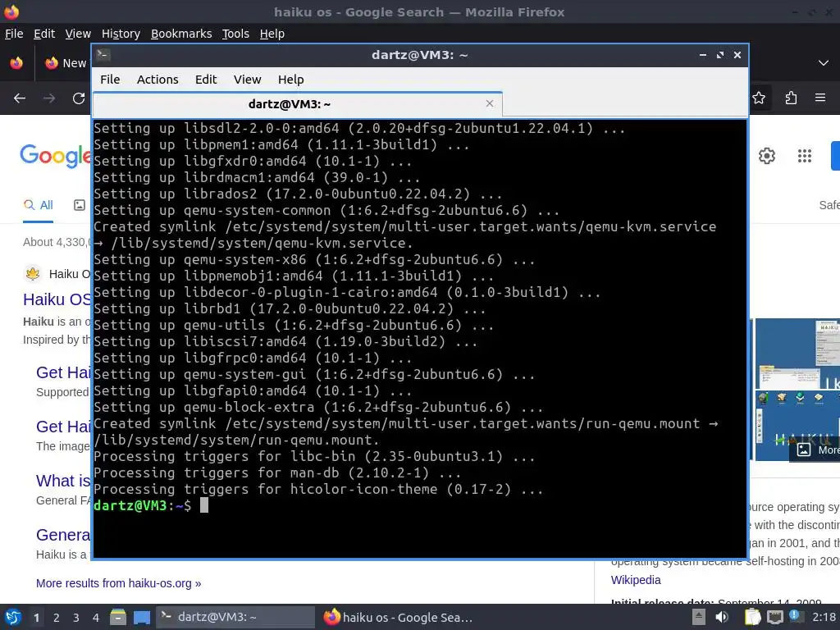Open the Haiku OS result title link

pos(57,299)
